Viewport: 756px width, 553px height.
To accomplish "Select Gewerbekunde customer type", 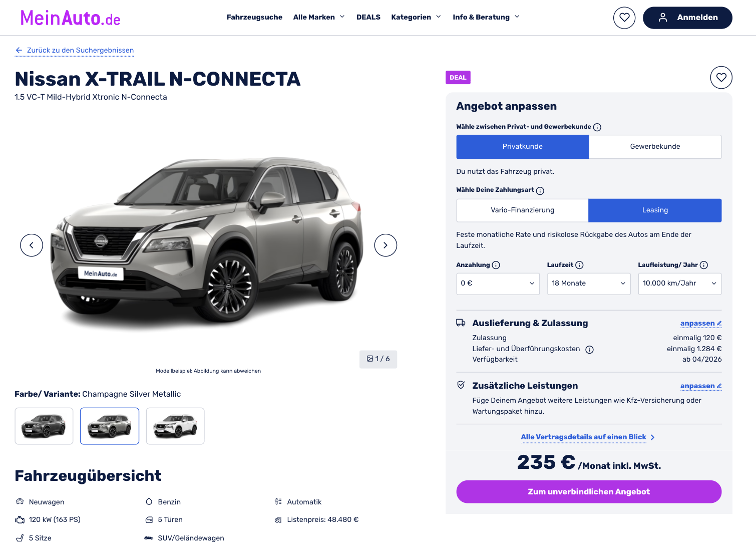I will click(655, 147).
